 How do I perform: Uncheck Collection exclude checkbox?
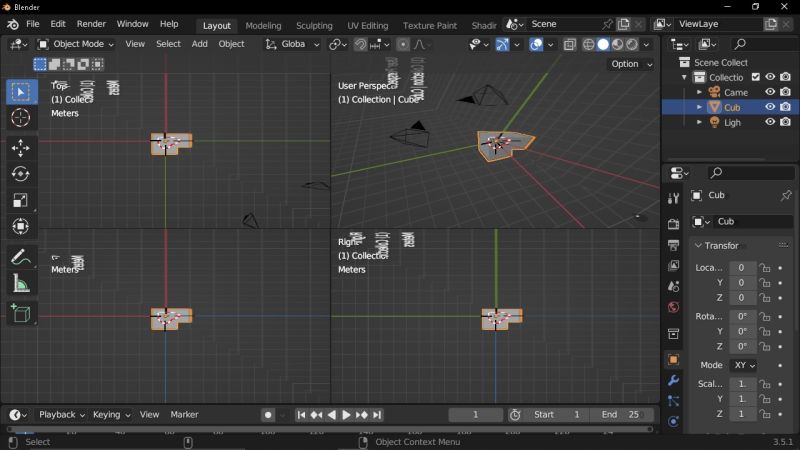point(756,77)
